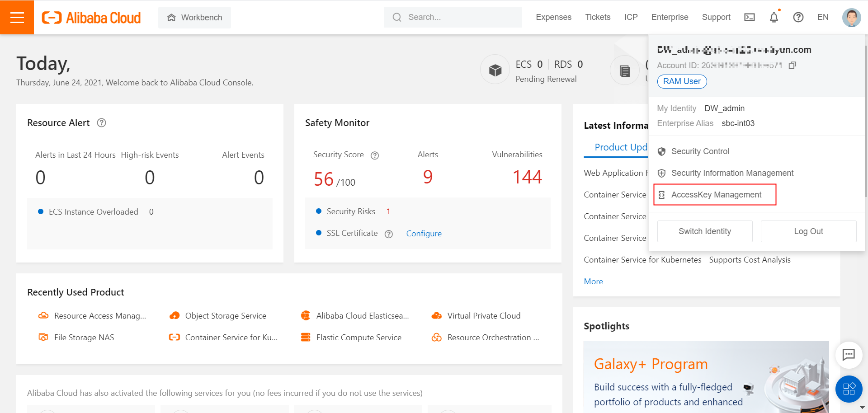Click the Alerts value 9

(x=428, y=177)
